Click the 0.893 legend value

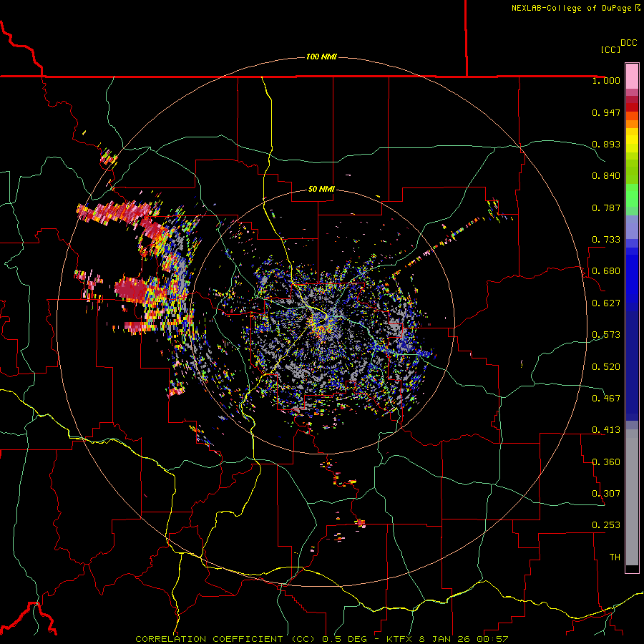point(606,144)
